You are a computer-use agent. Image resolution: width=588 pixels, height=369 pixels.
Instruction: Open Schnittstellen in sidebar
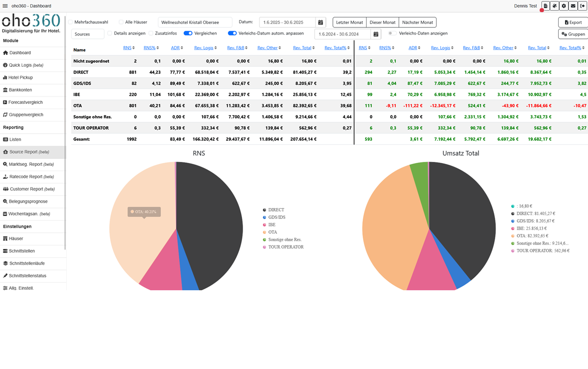click(32, 251)
